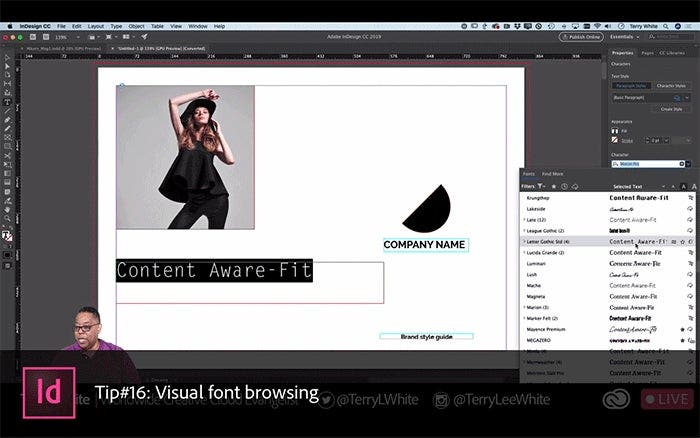Image resolution: width=700 pixels, height=438 pixels.
Task: Toggle the favorites star filter in the font panel
Action: tap(553, 186)
